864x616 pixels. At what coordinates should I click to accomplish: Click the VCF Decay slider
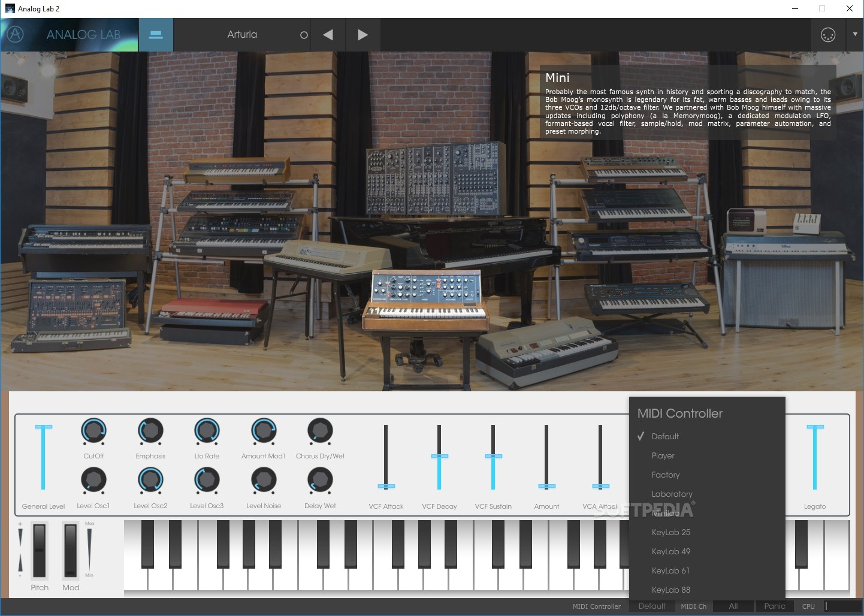click(x=439, y=457)
